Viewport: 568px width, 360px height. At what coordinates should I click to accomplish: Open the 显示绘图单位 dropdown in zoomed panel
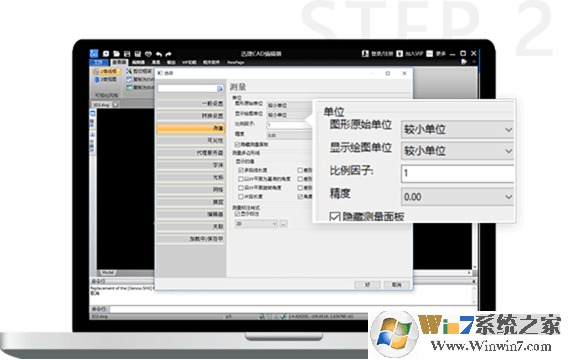pyautogui.click(x=457, y=151)
